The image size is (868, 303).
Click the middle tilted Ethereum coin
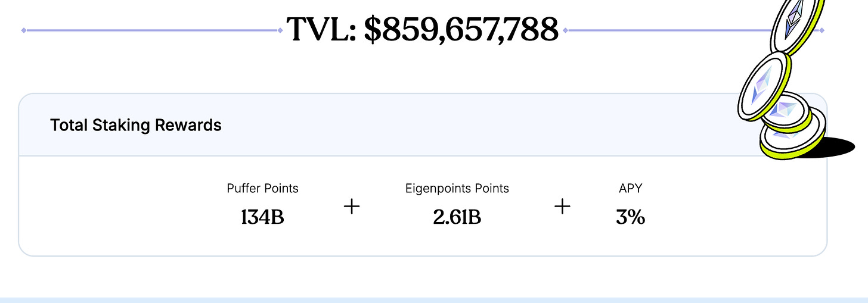pyautogui.click(x=762, y=85)
